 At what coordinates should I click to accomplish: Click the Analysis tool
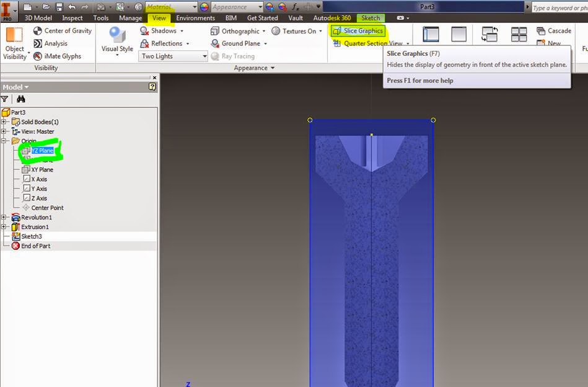click(51, 43)
